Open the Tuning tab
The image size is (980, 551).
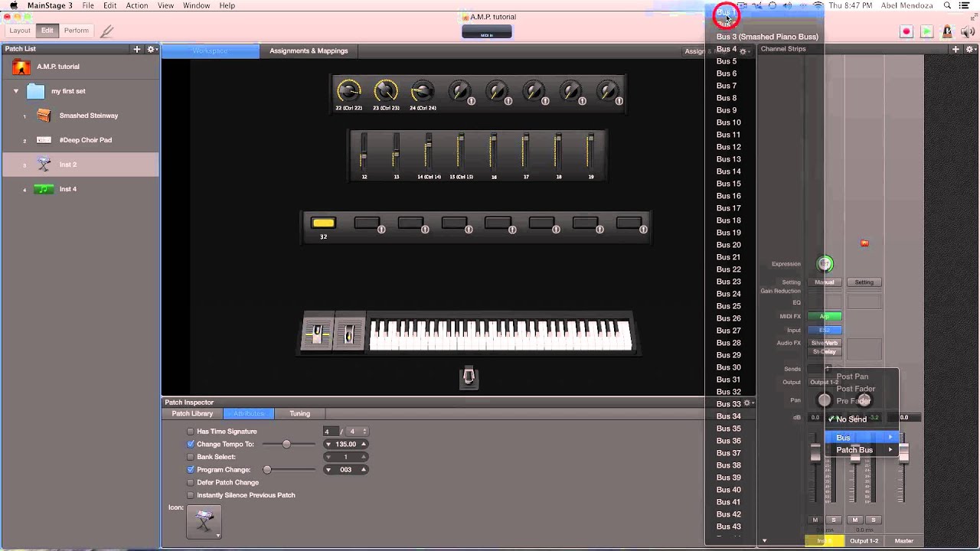(x=299, y=414)
